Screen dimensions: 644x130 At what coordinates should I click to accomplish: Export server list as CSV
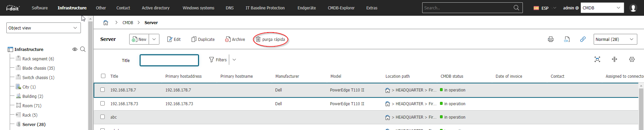pos(567,39)
